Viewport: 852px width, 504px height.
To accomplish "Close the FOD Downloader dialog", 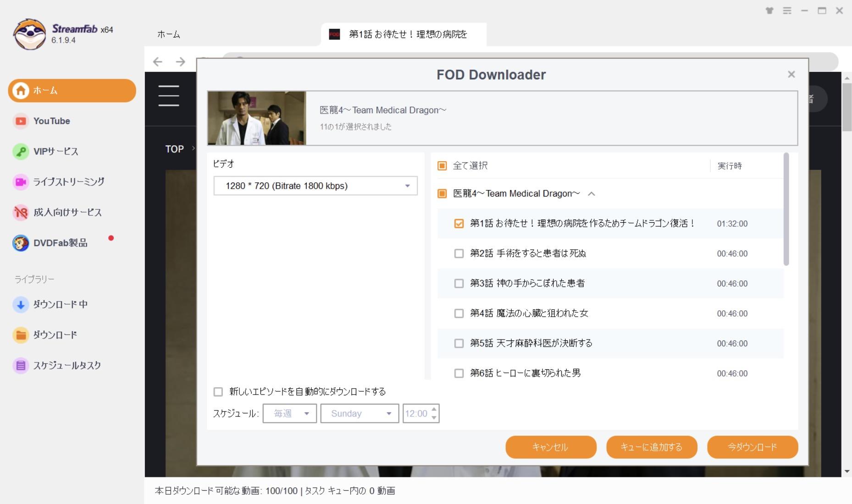I will [791, 74].
